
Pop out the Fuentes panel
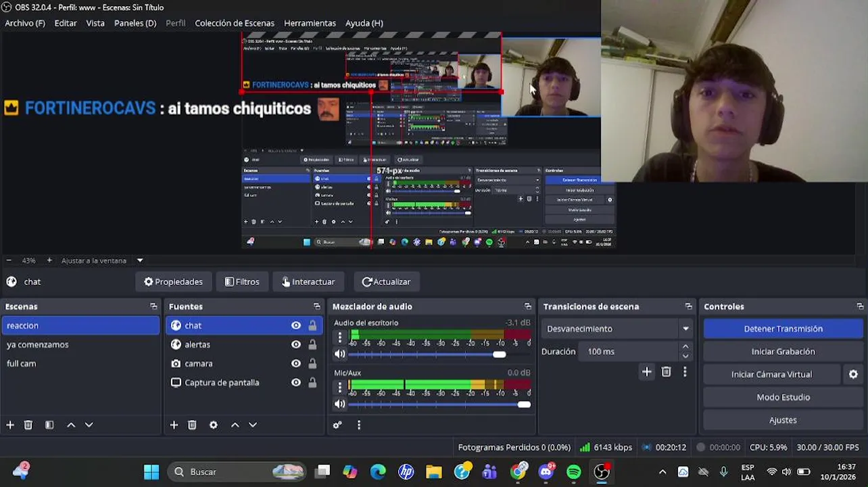(x=316, y=306)
